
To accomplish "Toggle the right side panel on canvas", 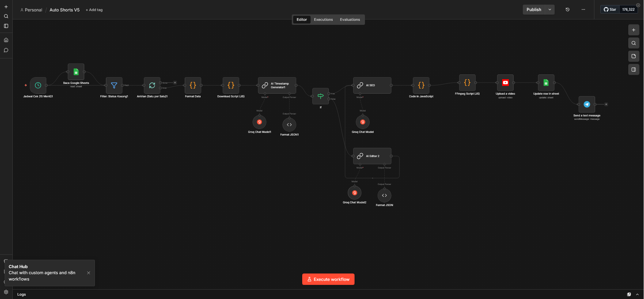I will [634, 70].
